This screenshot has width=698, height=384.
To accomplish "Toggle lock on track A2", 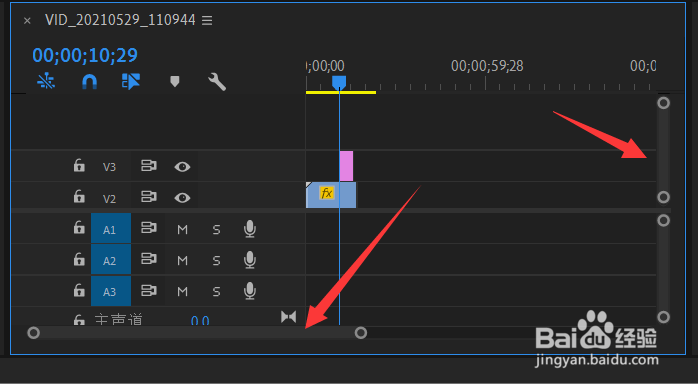I will click(79, 259).
